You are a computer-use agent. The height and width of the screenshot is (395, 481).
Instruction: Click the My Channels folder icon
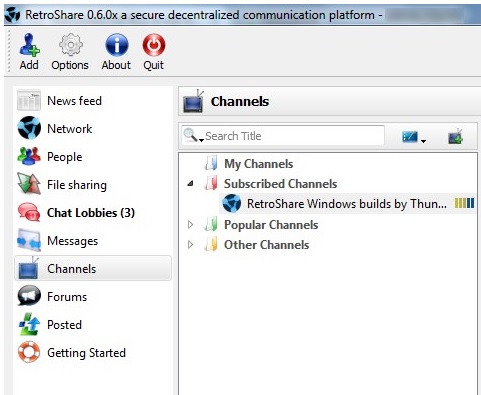point(211,163)
